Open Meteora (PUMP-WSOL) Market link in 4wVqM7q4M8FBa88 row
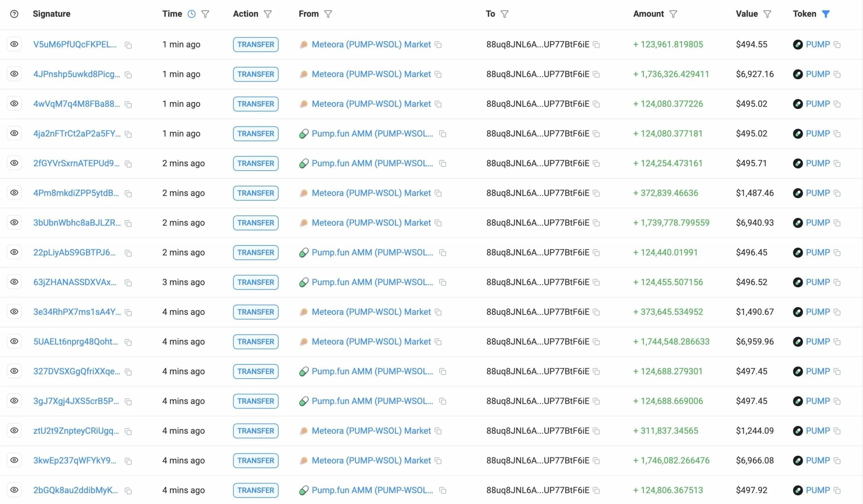 [371, 104]
